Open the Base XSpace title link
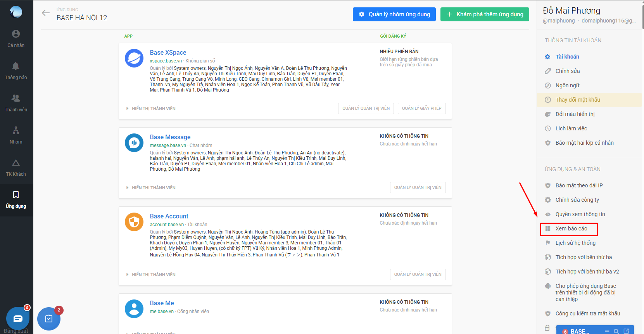 pos(168,53)
